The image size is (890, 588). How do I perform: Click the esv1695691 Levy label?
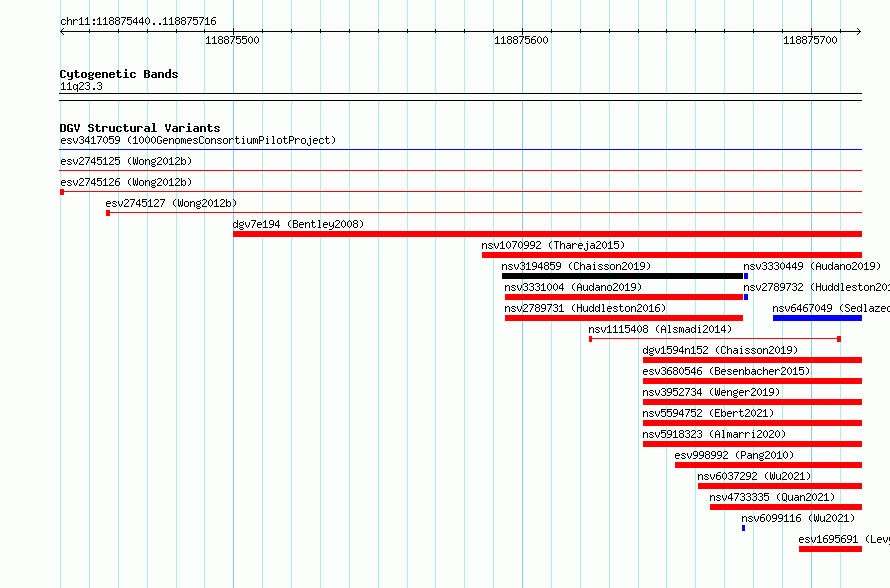click(x=844, y=539)
